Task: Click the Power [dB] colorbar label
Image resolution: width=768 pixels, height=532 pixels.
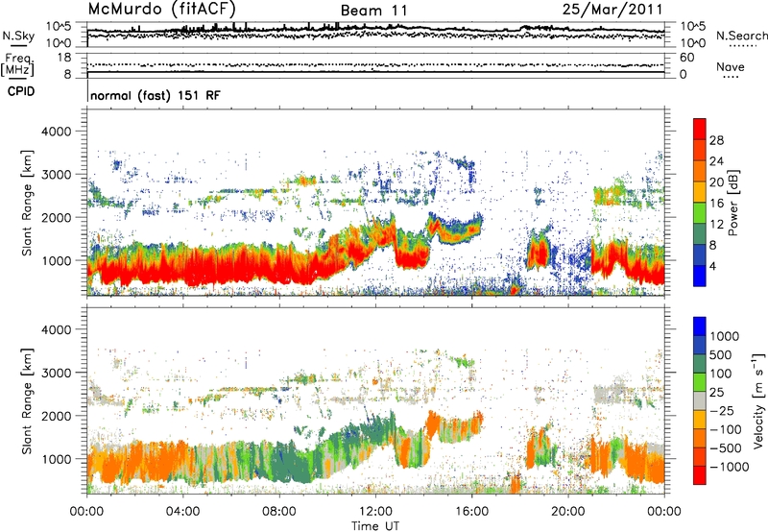Action: point(732,203)
